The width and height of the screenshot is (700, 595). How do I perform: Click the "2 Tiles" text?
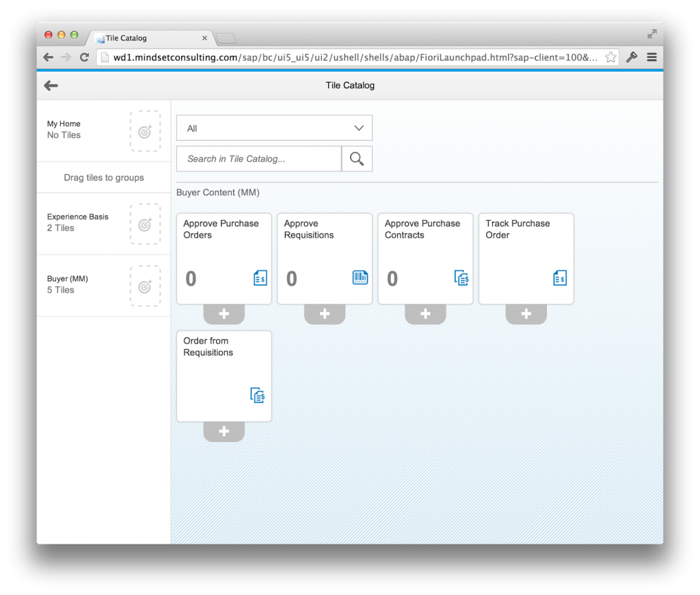point(61,228)
